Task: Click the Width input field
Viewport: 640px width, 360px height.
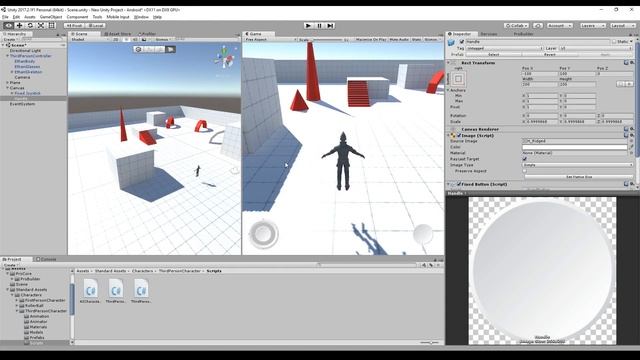Action: coord(539,84)
